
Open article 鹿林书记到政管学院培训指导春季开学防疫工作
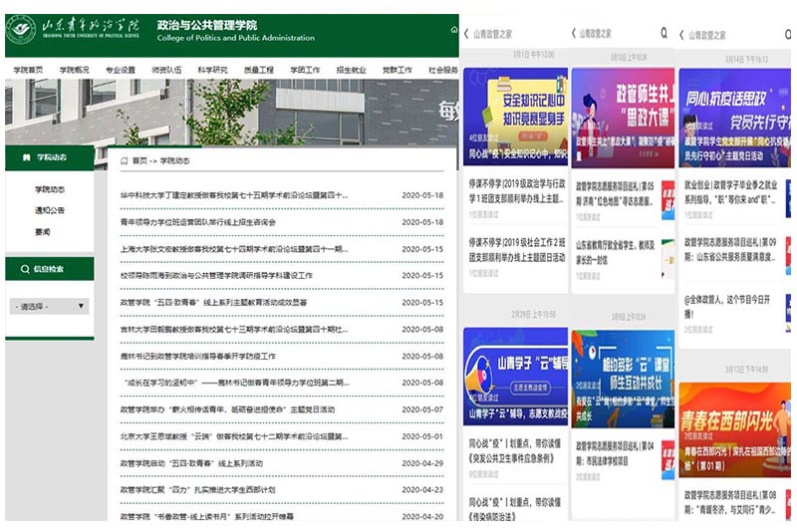(198, 356)
